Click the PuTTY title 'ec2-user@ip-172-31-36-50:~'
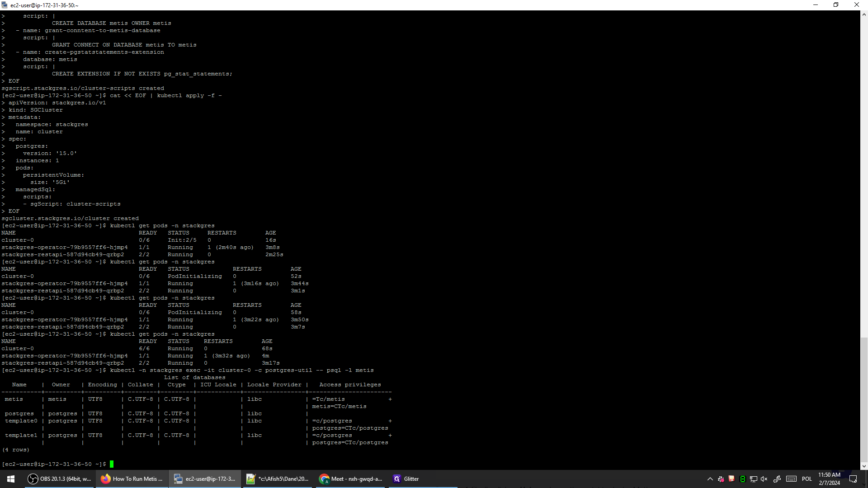This screenshot has width=868, height=488. click(44, 5)
